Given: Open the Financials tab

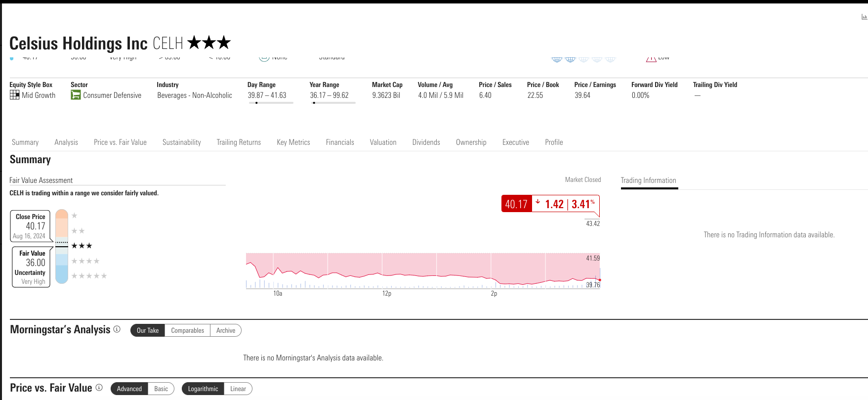Looking at the screenshot, I should pyautogui.click(x=340, y=142).
